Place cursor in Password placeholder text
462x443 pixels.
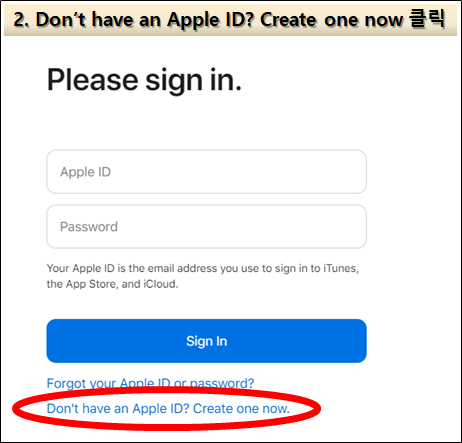89,227
